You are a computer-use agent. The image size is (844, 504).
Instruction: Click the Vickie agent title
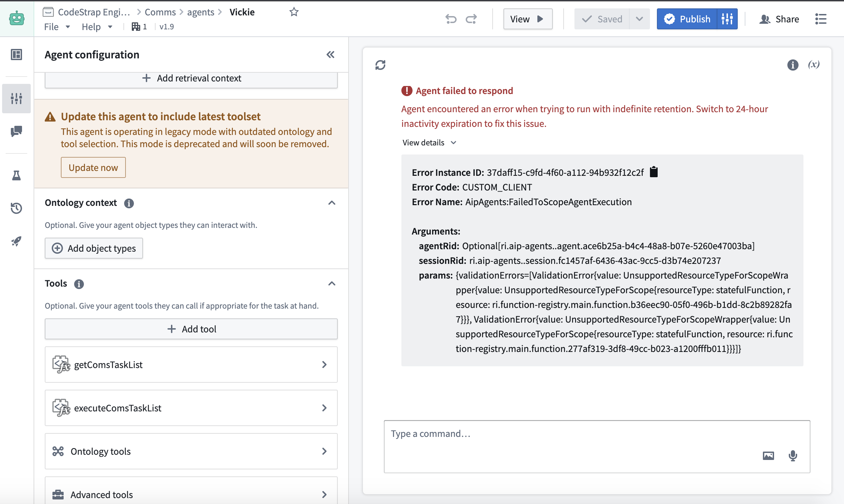pos(242,12)
